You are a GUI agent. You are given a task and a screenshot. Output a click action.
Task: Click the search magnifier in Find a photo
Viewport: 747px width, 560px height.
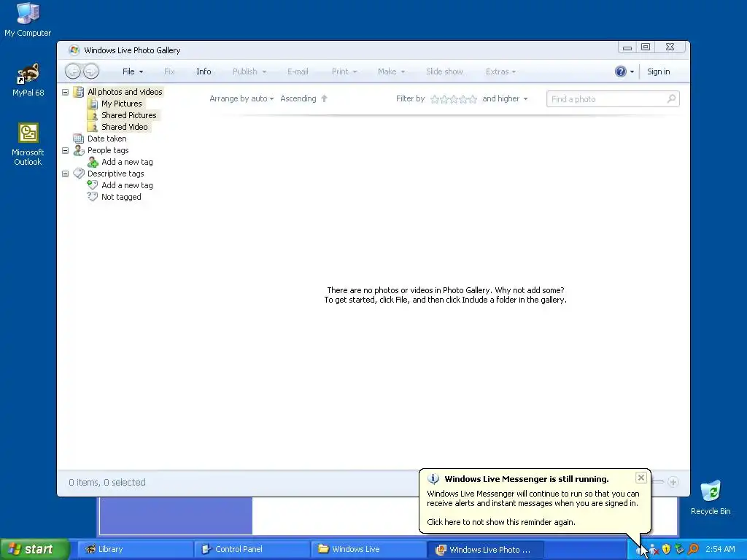click(671, 98)
